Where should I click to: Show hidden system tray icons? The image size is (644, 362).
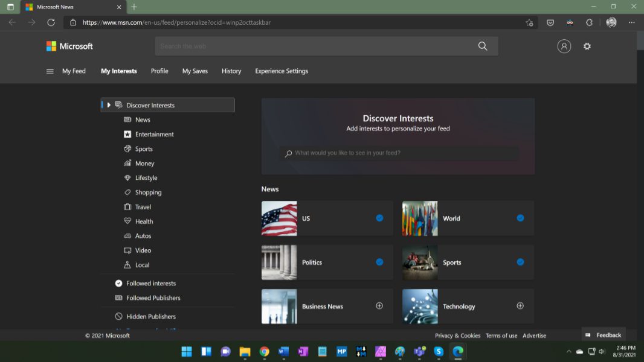coord(568,351)
